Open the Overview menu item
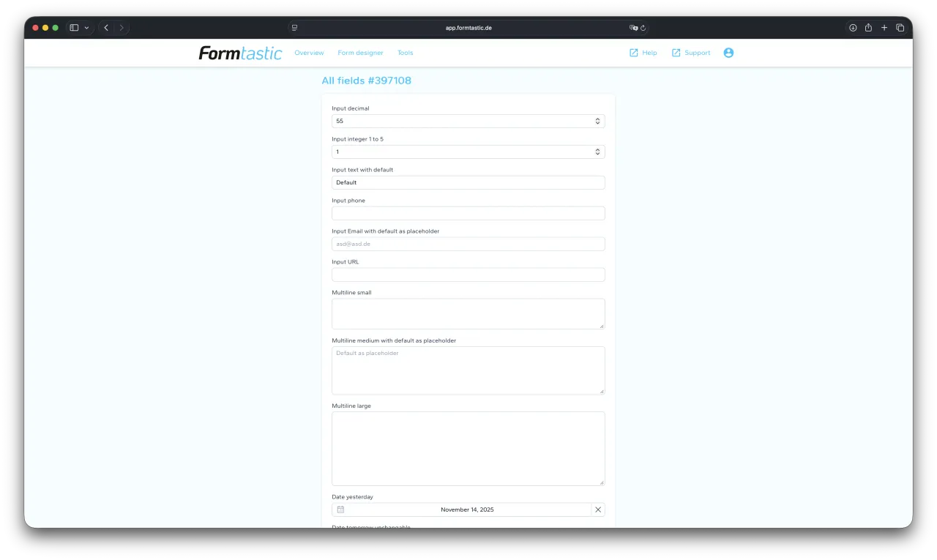Image resolution: width=937 pixels, height=560 pixels. coord(309,53)
